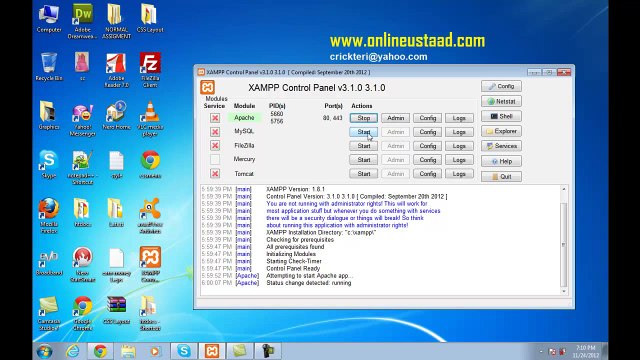
Task: Open Netstat from the side panel
Action: 501,101
